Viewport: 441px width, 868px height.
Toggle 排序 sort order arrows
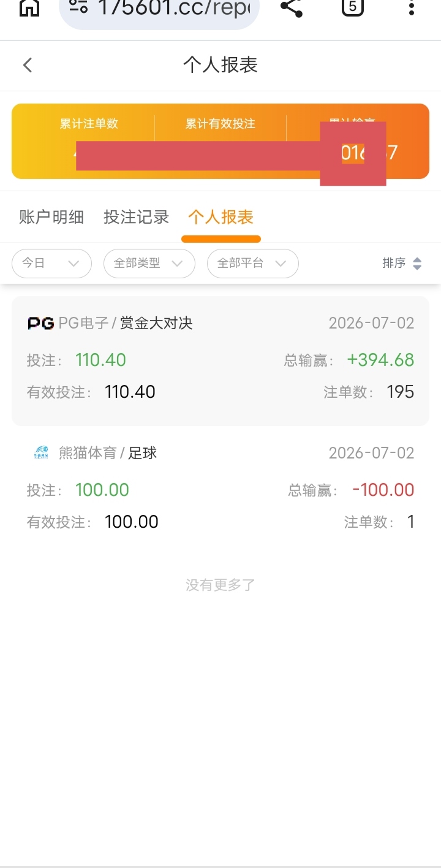pyautogui.click(x=417, y=264)
